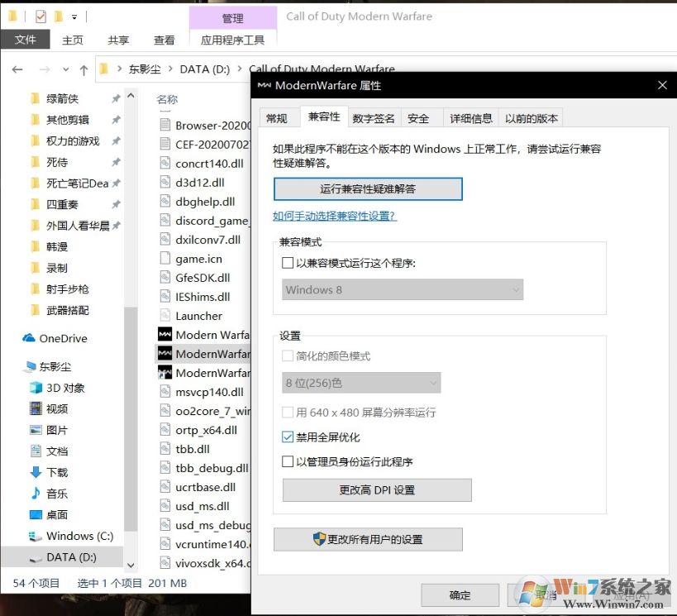Click the new folder icon on quick access toolbar

pos(58,15)
